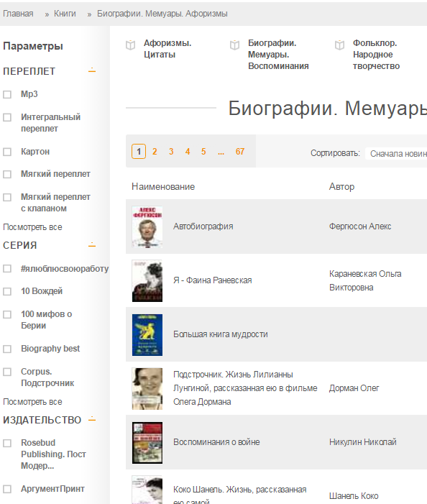Open the Воспоминания о войне cover thumbnail
The width and height of the screenshot is (427, 504).
(x=147, y=443)
